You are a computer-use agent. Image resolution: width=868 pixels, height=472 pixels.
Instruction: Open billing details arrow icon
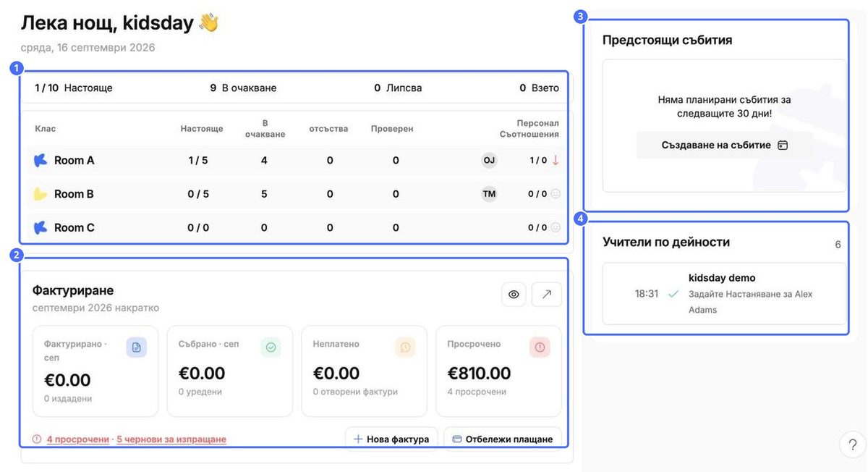[547, 295]
